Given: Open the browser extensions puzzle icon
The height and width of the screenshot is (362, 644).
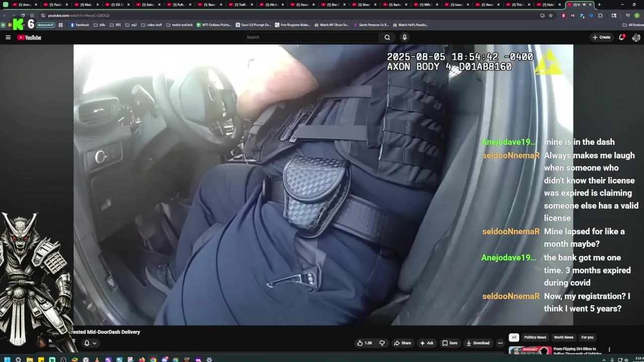Looking at the screenshot, I should click(x=600, y=15).
